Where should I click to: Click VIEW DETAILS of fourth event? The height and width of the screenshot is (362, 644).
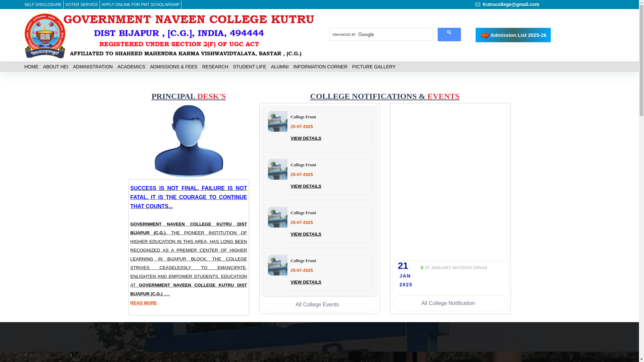pyautogui.click(x=306, y=282)
